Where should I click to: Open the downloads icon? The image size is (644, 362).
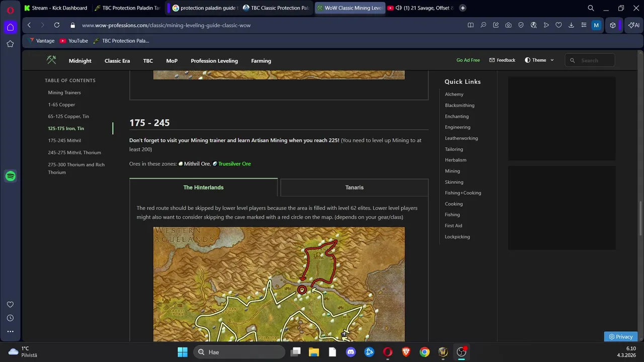coord(571,25)
